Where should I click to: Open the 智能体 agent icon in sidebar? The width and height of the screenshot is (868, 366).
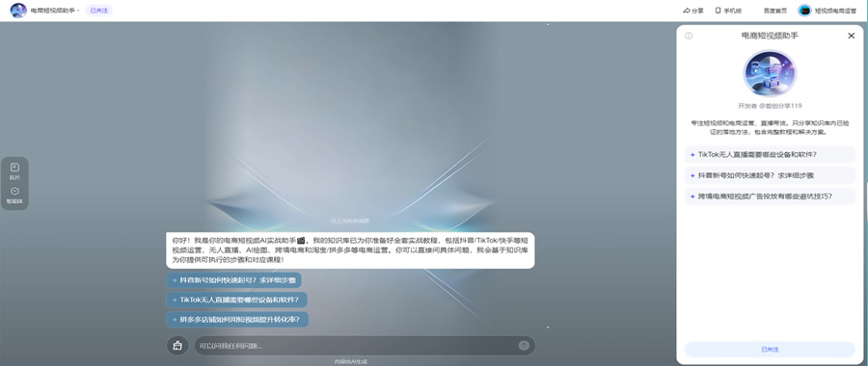(x=14, y=196)
